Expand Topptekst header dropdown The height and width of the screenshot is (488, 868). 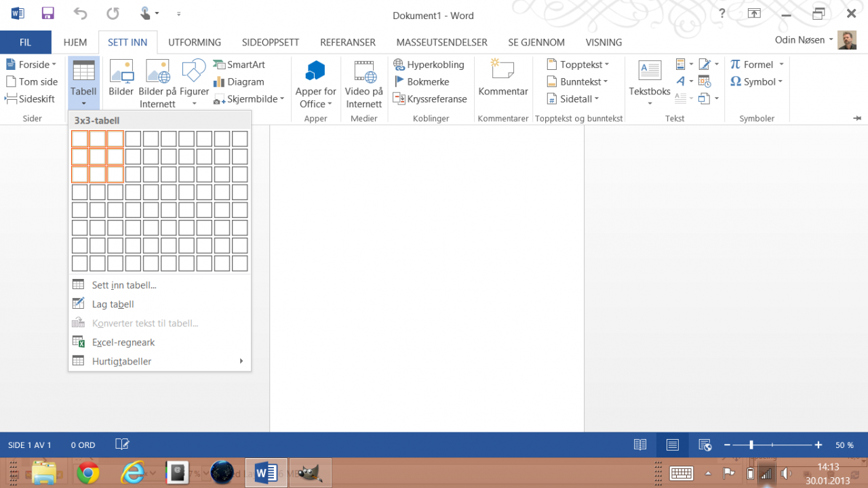pos(578,64)
